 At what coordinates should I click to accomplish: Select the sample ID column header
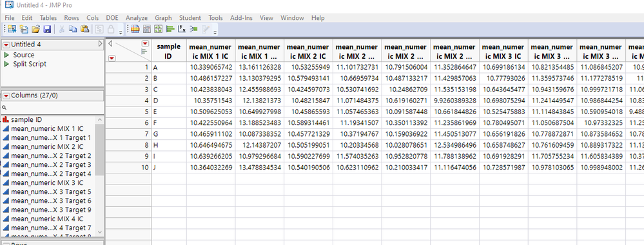click(x=169, y=52)
